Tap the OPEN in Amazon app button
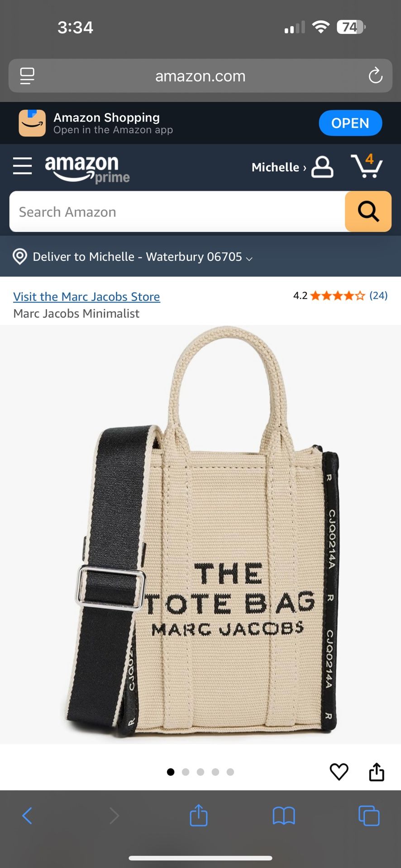Image resolution: width=401 pixels, height=868 pixels. tap(350, 123)
